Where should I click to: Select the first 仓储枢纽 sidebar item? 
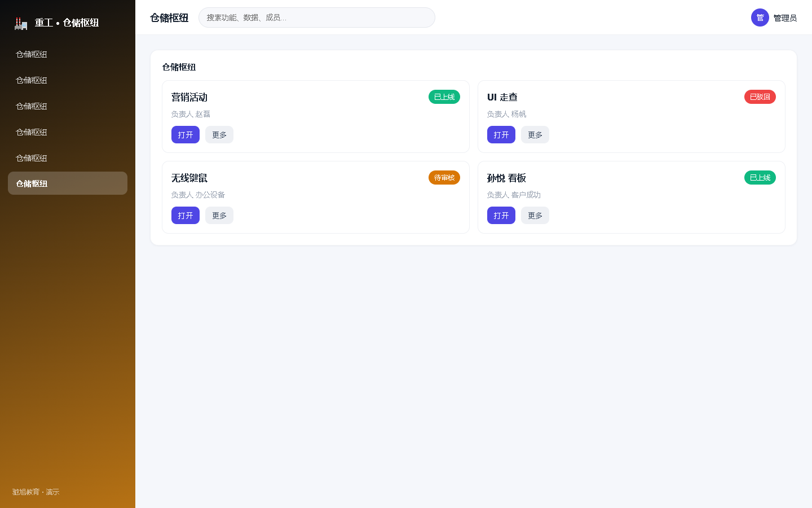pyautogui.click(x=68, y=54)
